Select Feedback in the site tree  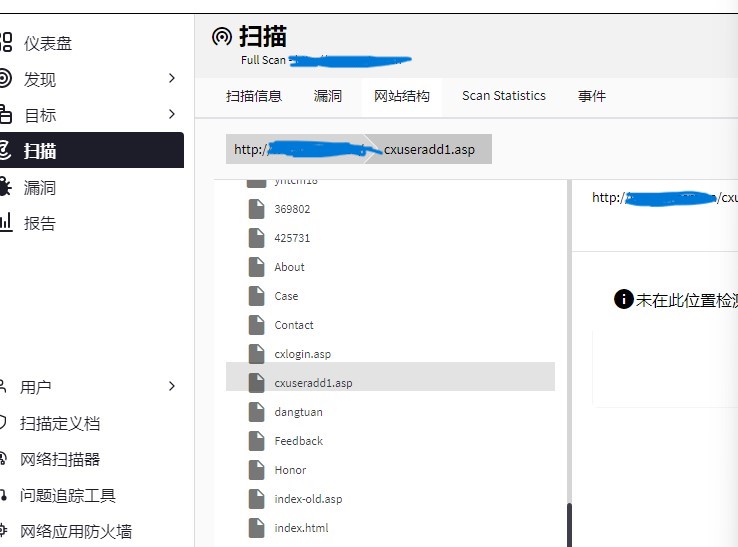(x=298, y=441)
